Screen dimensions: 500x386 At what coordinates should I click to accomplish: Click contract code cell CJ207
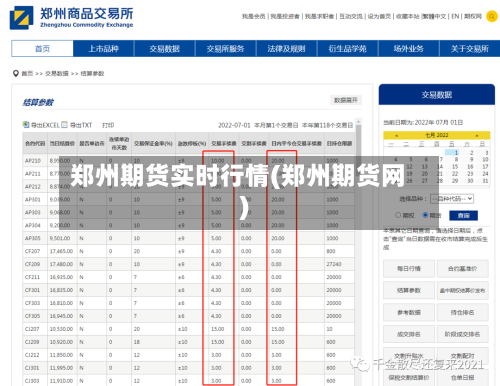pos(32,329)
